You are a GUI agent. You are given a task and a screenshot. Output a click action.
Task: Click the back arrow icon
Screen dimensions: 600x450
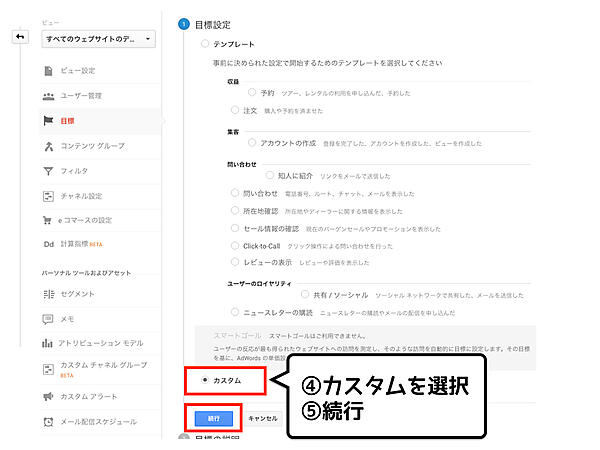[x=20, y=37]
